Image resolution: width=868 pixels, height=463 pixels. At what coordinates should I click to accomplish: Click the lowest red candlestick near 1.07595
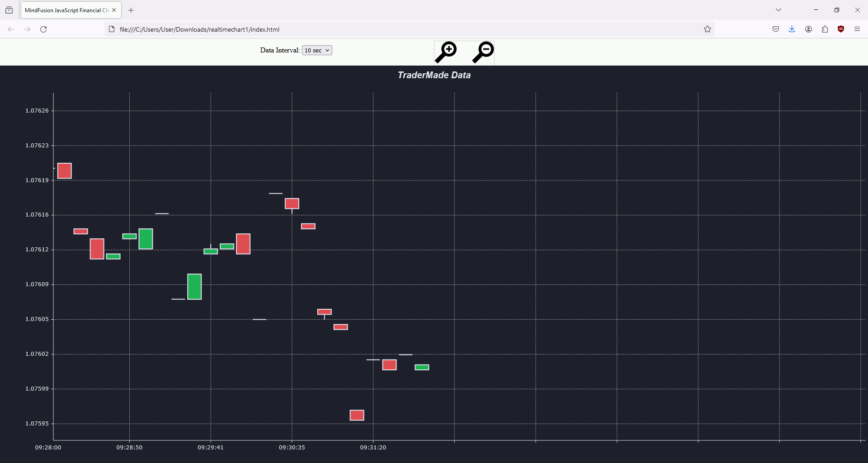(357, 415)
